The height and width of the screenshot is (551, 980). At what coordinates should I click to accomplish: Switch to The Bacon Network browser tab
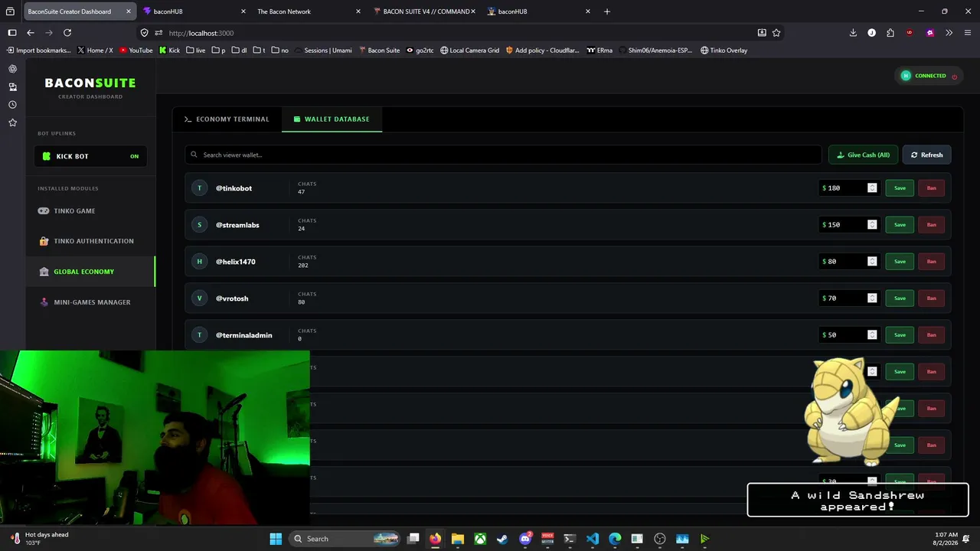[x=308, y=11]
